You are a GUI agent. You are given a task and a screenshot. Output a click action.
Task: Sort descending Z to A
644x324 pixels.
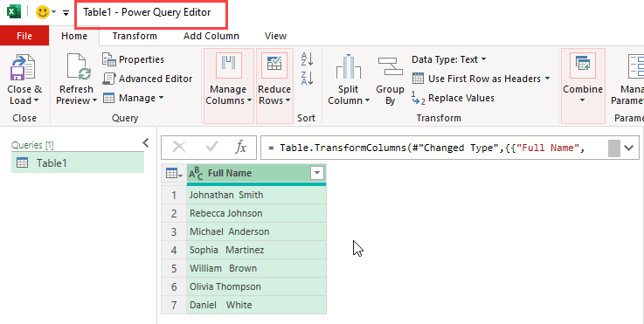308,78
